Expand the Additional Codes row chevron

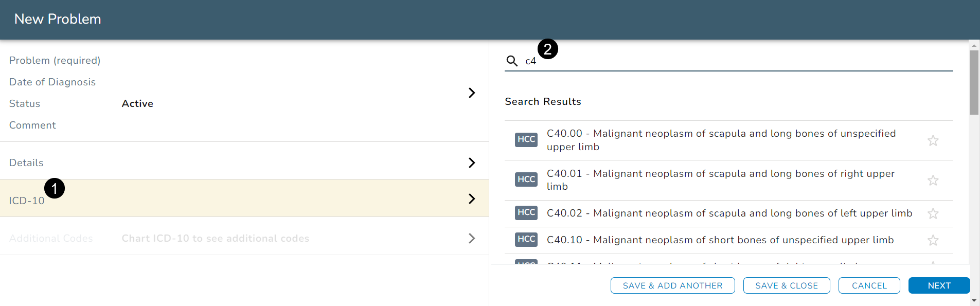point(471,238)
